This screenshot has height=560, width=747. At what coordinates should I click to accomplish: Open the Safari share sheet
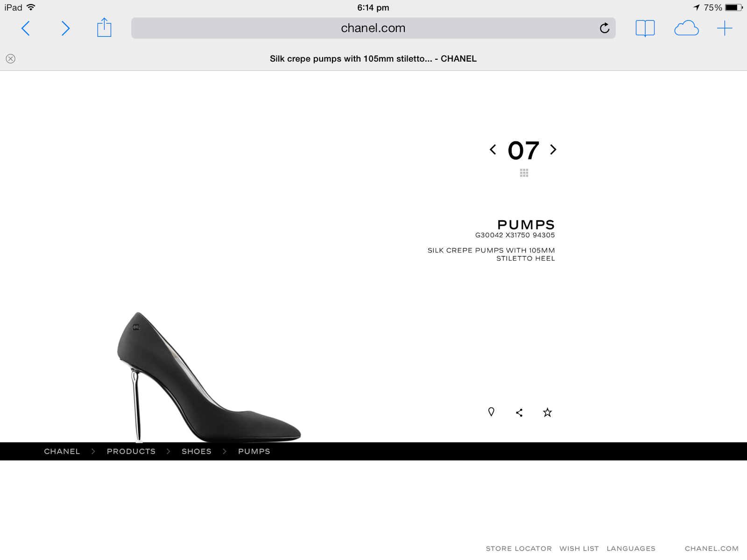click(104, 28)
